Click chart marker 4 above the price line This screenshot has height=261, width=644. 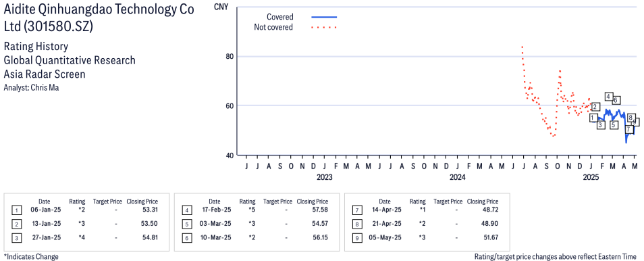(x=609, y=97)
